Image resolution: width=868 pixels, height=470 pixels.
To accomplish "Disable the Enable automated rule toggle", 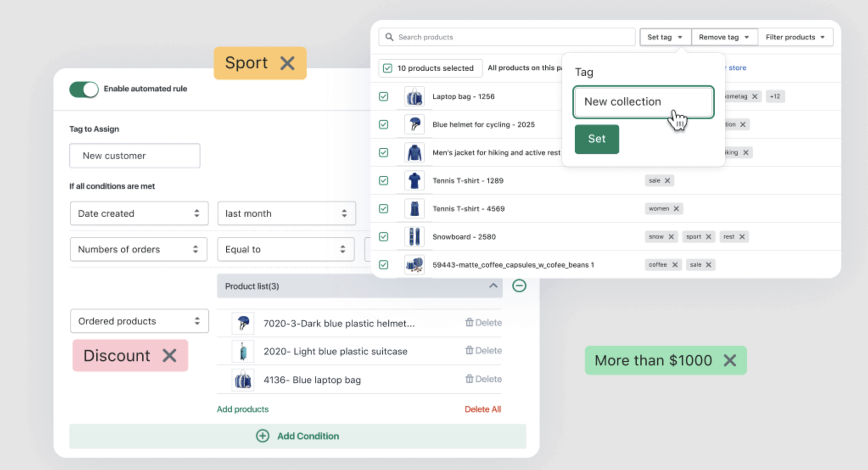I will pos(84,89).
